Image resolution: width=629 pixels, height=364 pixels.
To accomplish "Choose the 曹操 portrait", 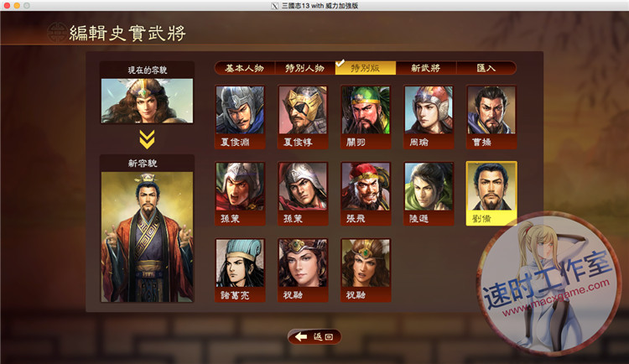I will pyautogui.click(x=491, y=117).
